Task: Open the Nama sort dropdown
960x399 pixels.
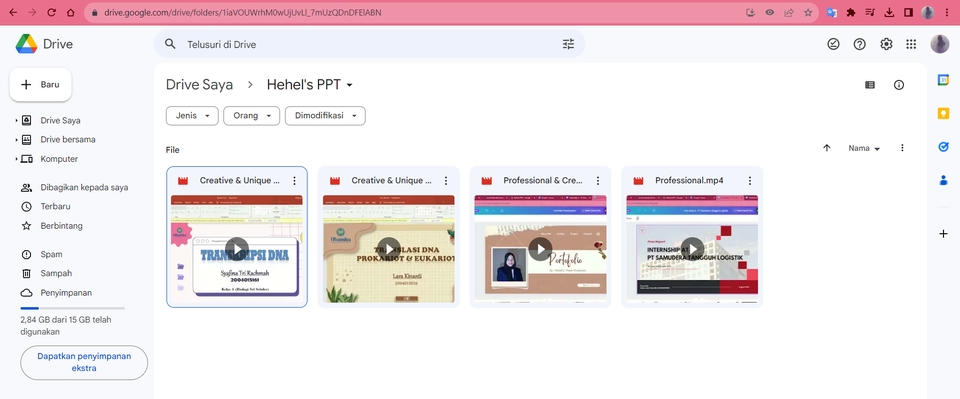Action: pos(864,148)
